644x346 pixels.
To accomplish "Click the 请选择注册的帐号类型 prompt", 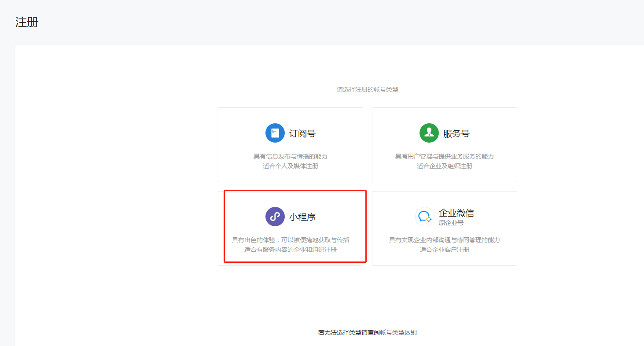I will [368, 89].
